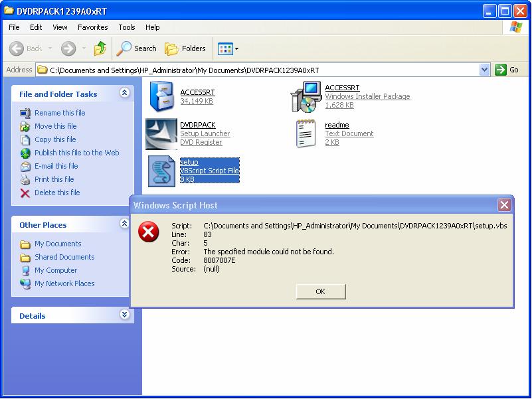Viewport: 532px width, 399px height.
Task: Click Rename this file link
Action: point(60,113)
